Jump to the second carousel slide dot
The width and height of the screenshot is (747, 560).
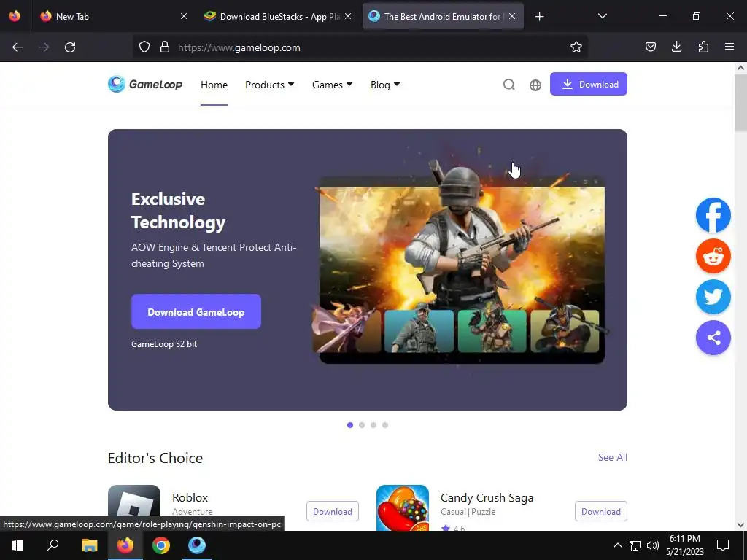click(x=362, y=425)
